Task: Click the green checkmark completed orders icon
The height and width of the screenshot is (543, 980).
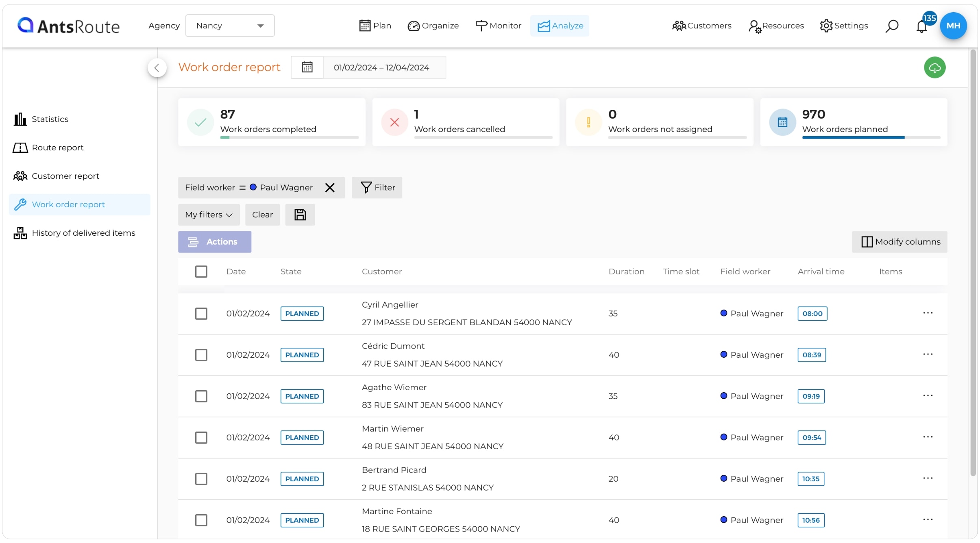Action: click(x=200, y=122)
